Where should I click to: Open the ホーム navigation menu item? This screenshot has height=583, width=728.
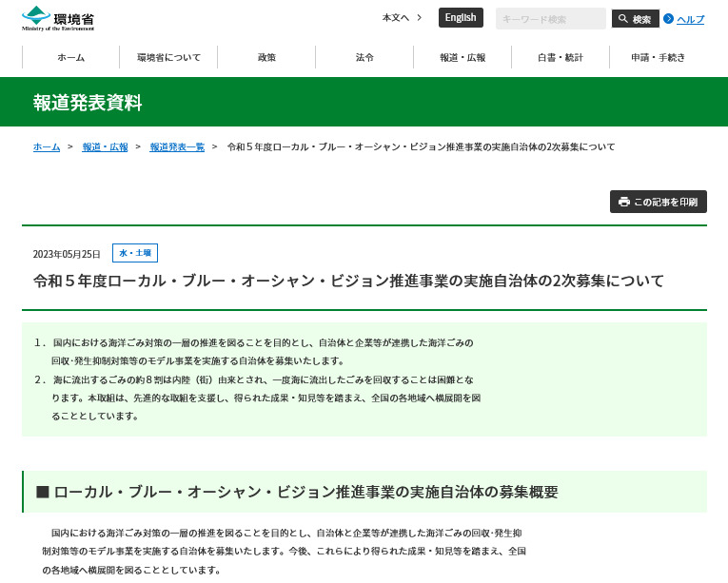[70, 58]
